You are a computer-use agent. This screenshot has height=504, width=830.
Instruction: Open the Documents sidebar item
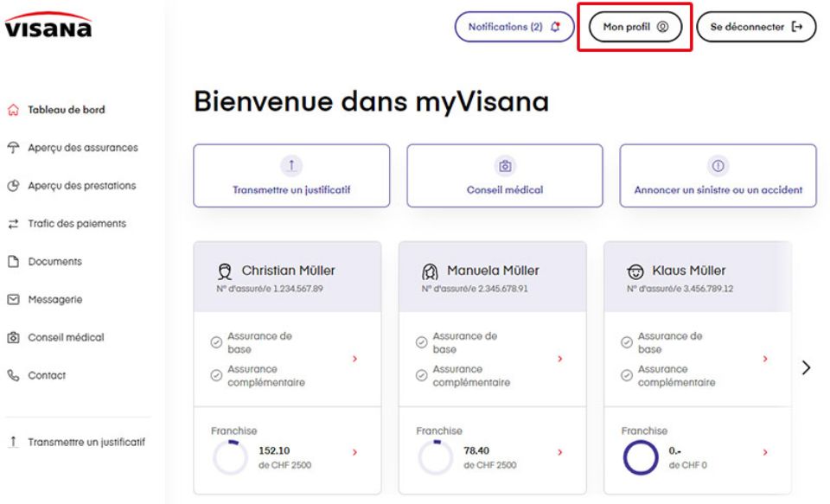click(54, 262)
